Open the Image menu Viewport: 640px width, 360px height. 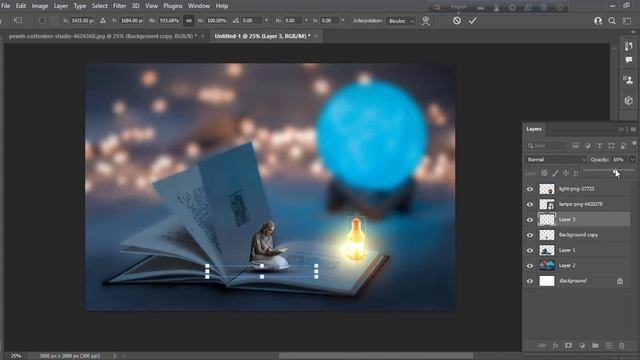pyautogui.click(x=40, y=6)
